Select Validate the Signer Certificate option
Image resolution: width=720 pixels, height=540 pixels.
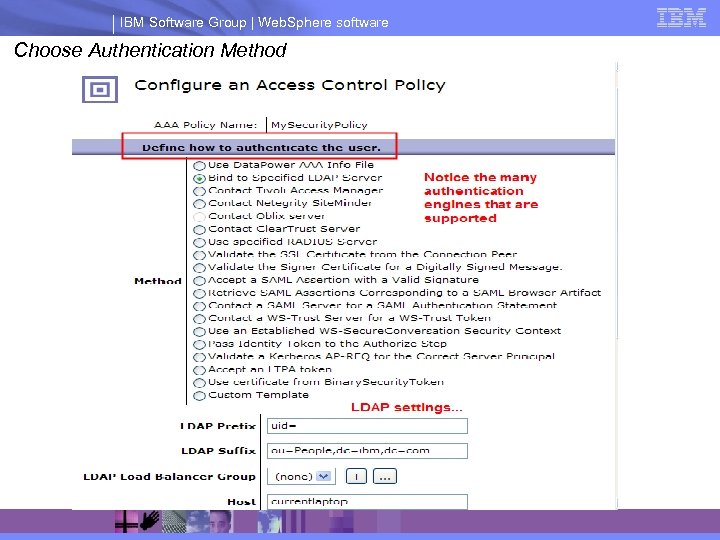(x=199, y=267)
